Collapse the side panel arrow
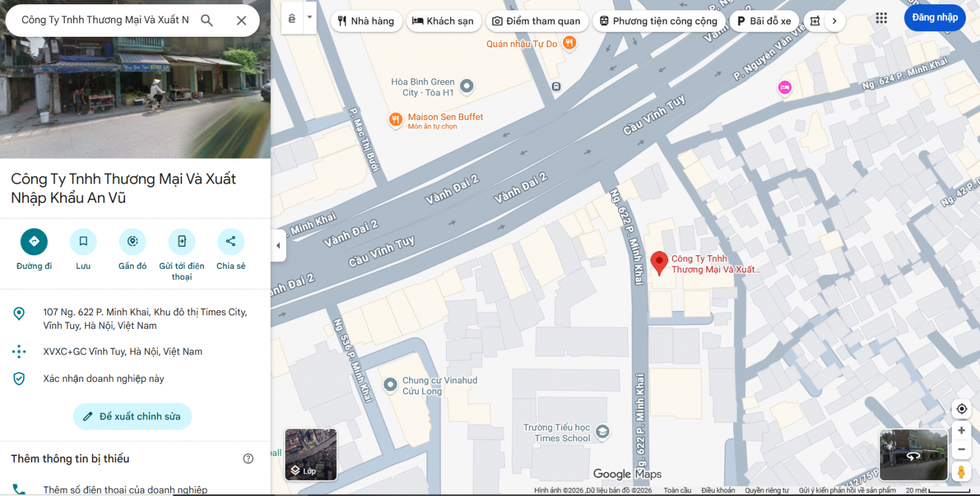The width and height of the screenshot is (980, 496). (279, 246)
